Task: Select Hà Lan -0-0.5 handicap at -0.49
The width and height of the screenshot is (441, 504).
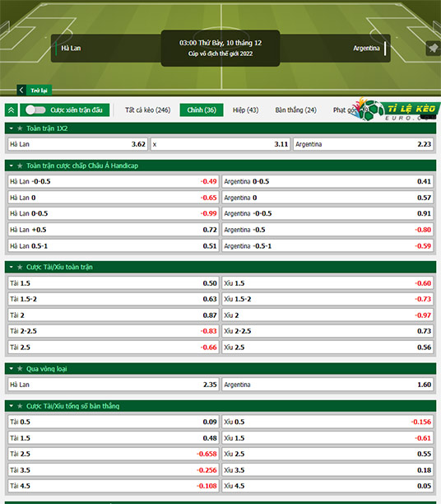Action: (113, 181)
